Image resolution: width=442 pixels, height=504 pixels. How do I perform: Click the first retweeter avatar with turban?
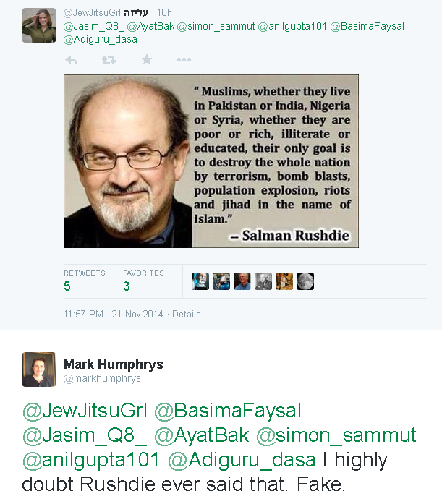click(x=200, y=281)
